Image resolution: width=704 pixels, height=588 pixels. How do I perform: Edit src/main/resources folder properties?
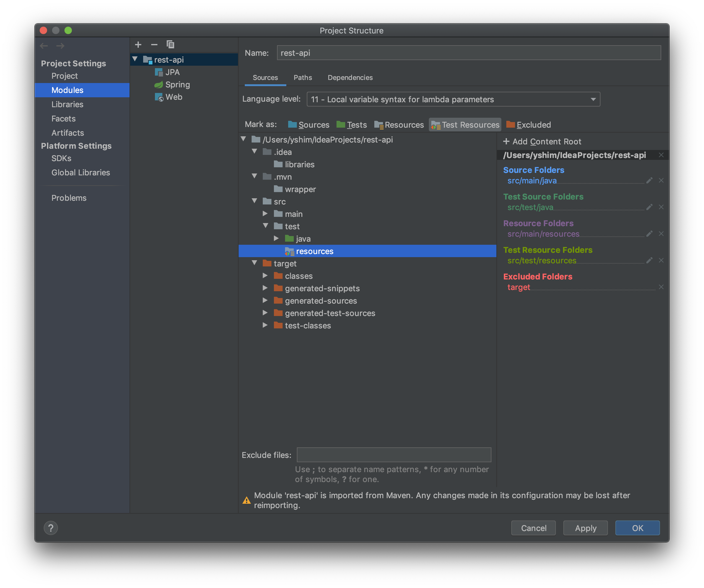pos(649,234)
